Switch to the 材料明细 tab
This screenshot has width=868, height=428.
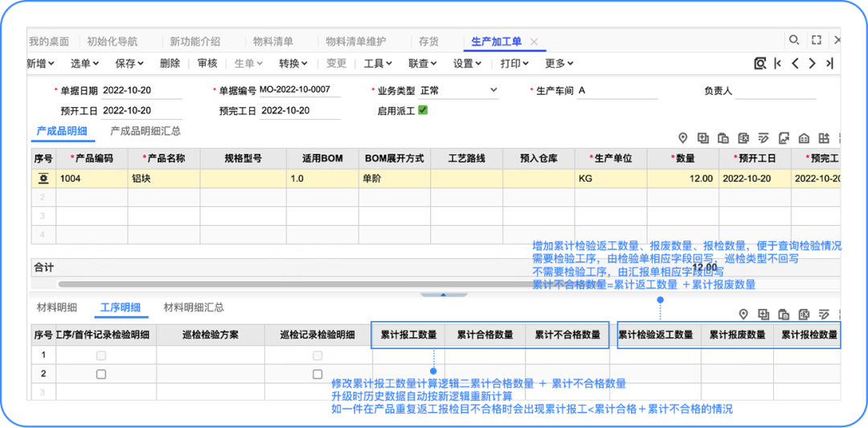point(57,307)
